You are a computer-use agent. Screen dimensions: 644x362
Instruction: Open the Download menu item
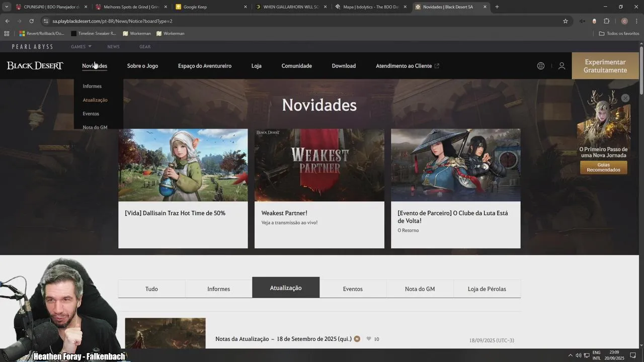pyautogui.click(x=344, y=66)
